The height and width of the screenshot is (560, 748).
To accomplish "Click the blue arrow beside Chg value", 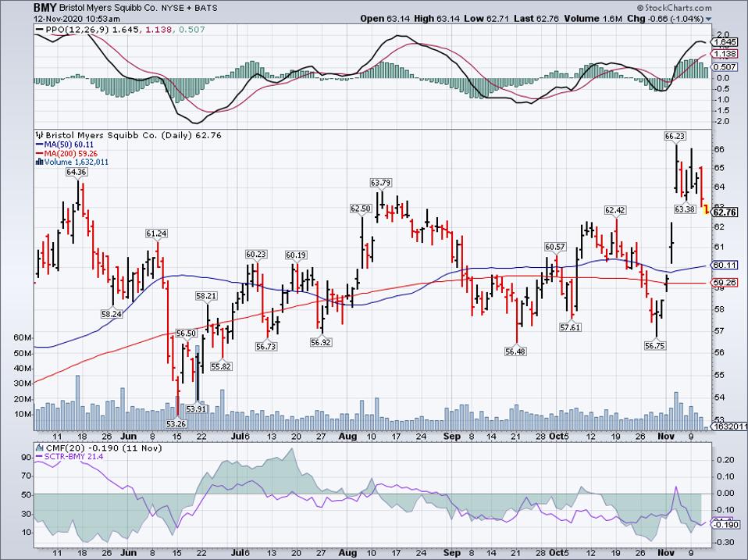I will pos(708,19).
